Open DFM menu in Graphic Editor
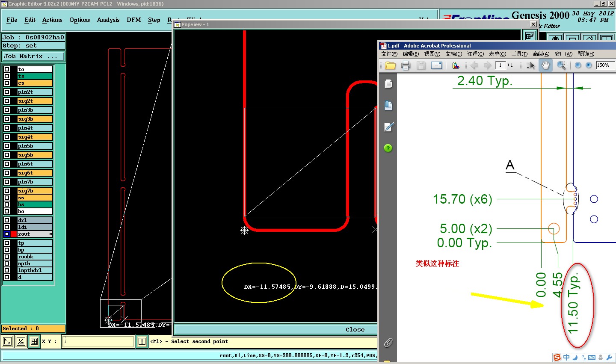 click(134, 20)
